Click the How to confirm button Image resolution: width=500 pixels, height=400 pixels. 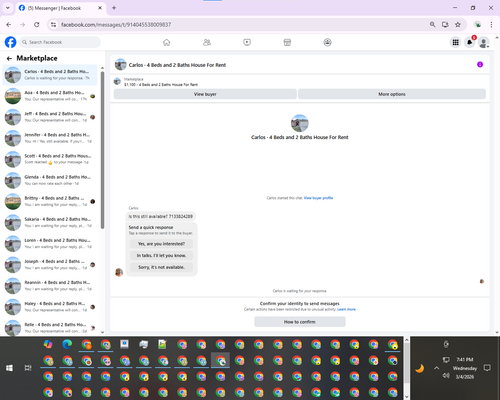pos(300,322)
